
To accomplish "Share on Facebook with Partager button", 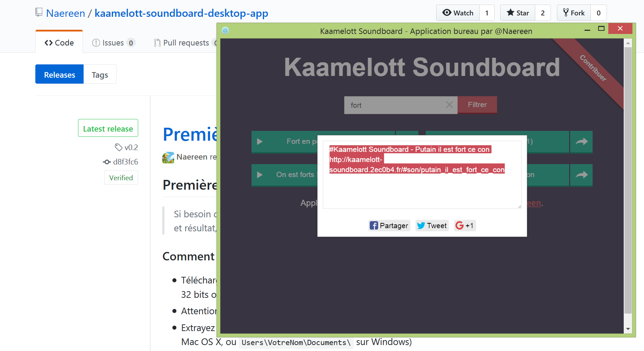I will tap(389, 225).
